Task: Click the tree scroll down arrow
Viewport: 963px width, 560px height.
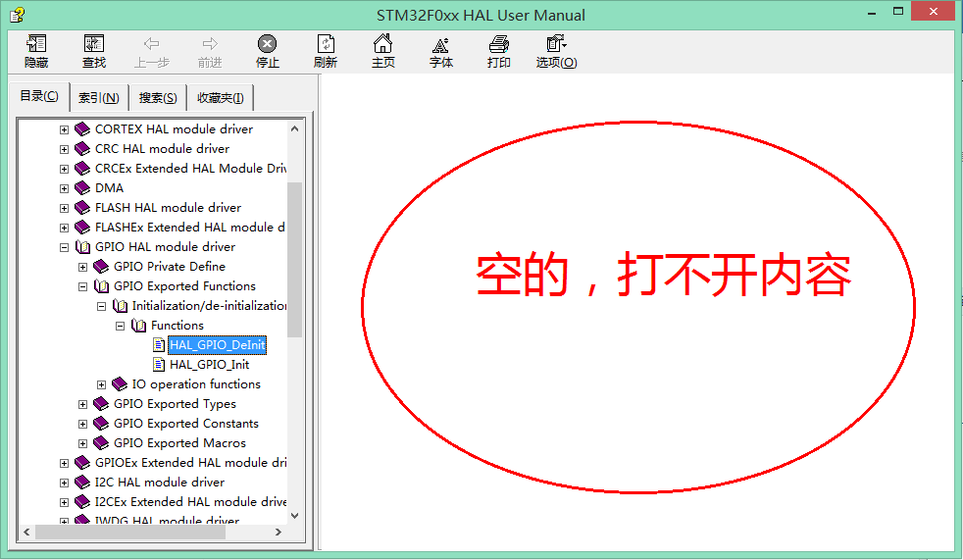Action: pyautogui.click(x=295, y=516)
